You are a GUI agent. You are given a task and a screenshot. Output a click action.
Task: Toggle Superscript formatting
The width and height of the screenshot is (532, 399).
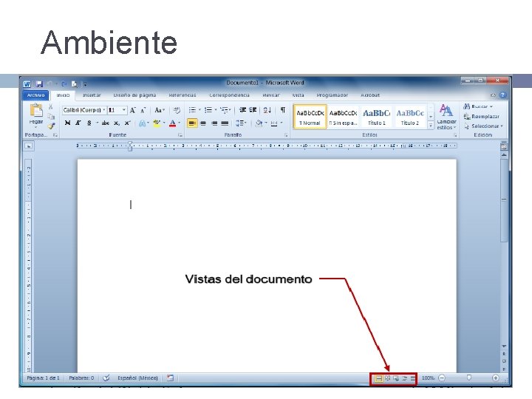click(127, 123)
